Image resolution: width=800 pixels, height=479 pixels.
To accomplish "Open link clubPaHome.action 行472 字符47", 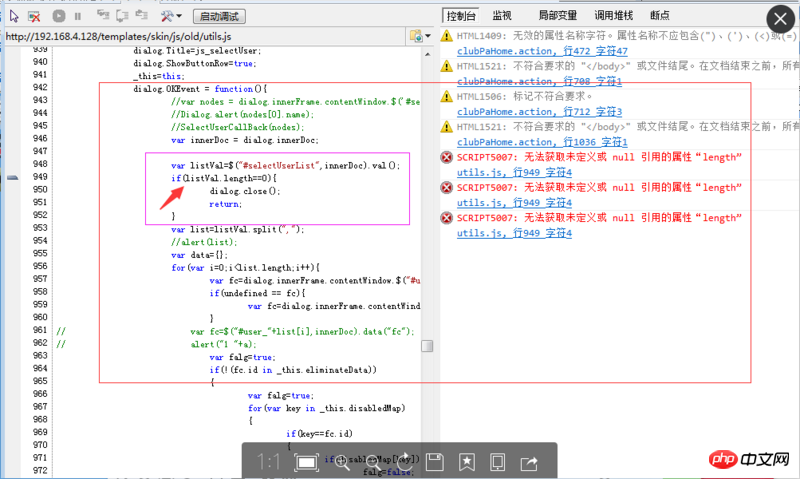I will [542, 51].
